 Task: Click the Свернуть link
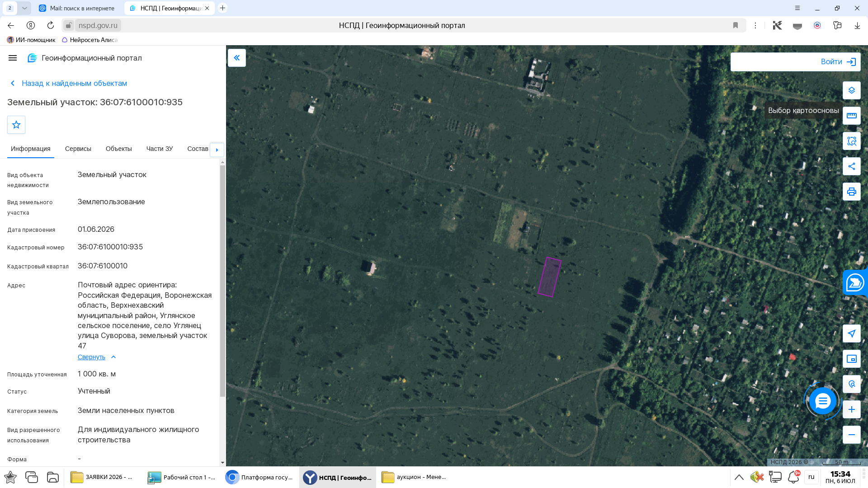[x=91, y=357]
